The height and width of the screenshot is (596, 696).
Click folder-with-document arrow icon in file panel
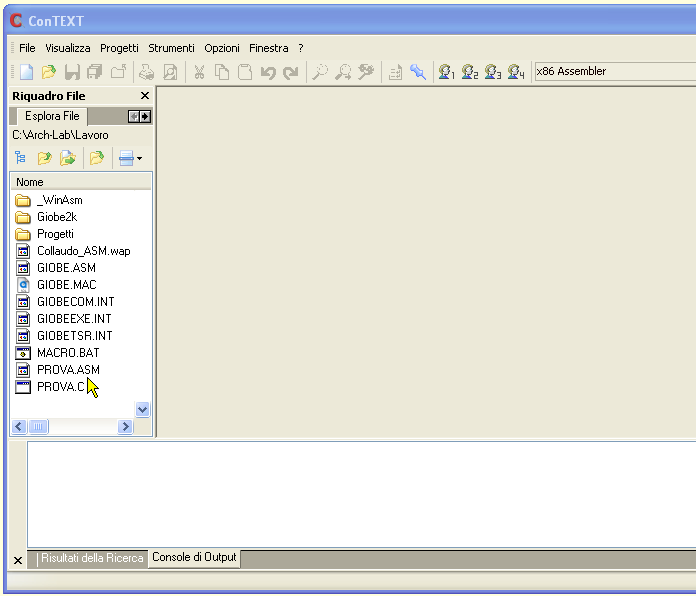[67, 158]
